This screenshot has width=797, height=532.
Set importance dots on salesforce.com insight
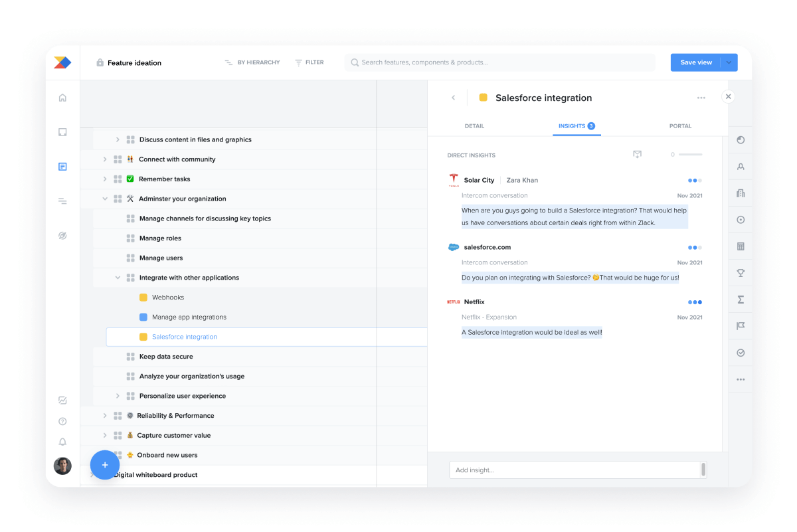[x=695, y=247]
